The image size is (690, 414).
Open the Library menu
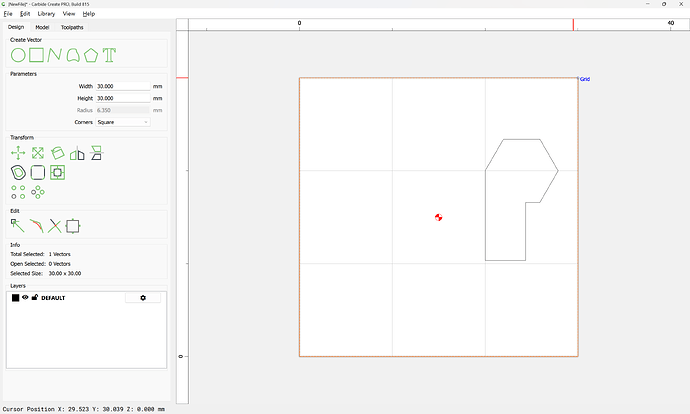click(x=46, y=14)
